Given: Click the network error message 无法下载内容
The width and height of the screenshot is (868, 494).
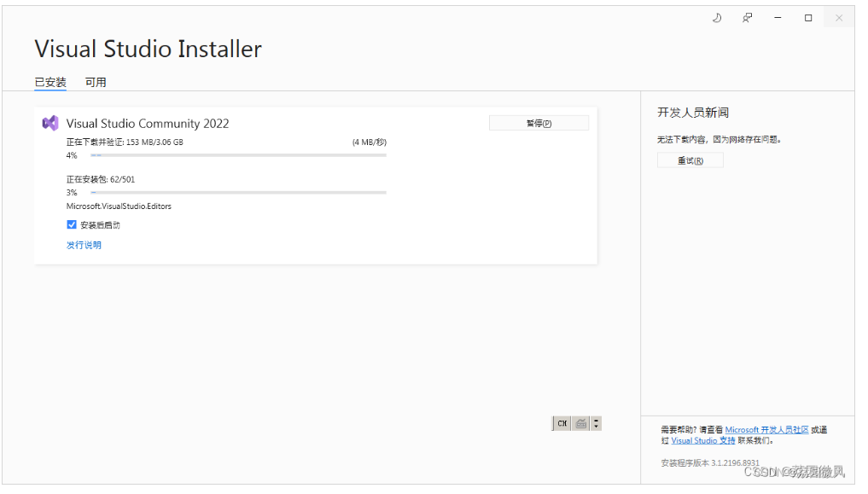Looking at the screenshot, I should click(x=719, y=139).
